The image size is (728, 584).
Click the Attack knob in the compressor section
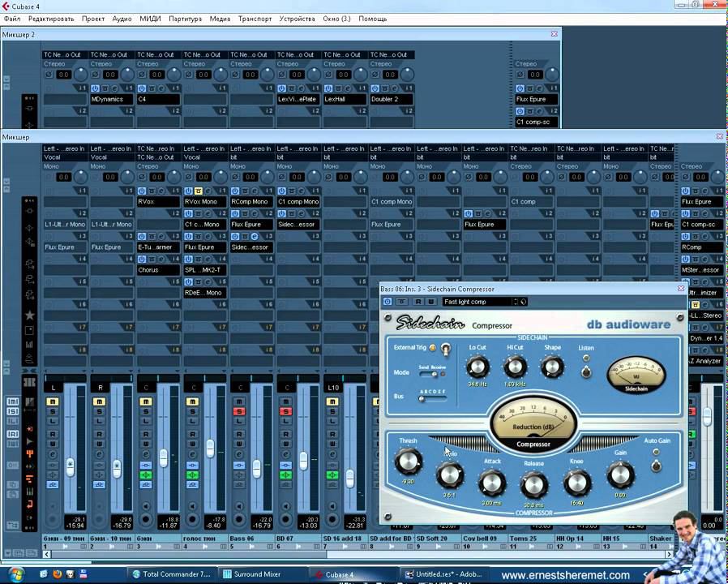click(x=491, y=483)
